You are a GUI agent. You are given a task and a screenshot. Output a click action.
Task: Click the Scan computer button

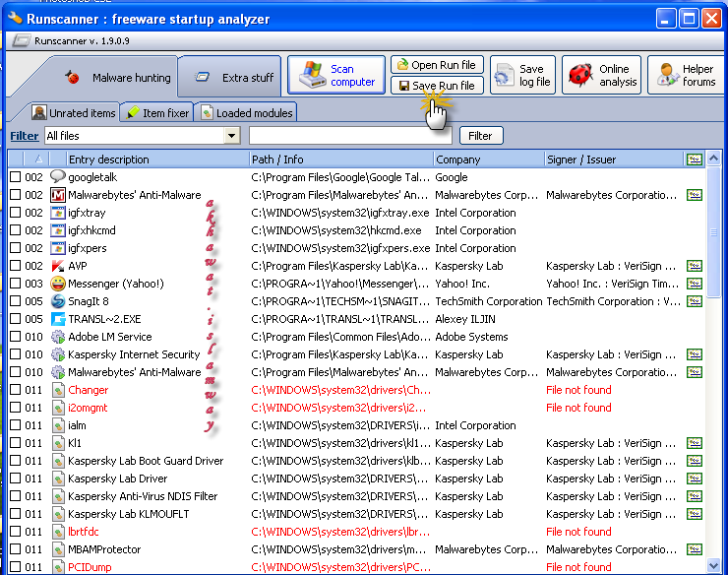tap(336, 75)
